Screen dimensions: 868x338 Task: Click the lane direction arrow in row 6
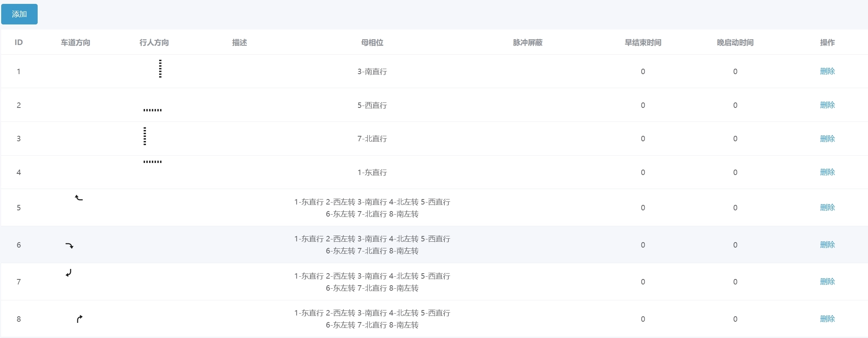point(69,245)
